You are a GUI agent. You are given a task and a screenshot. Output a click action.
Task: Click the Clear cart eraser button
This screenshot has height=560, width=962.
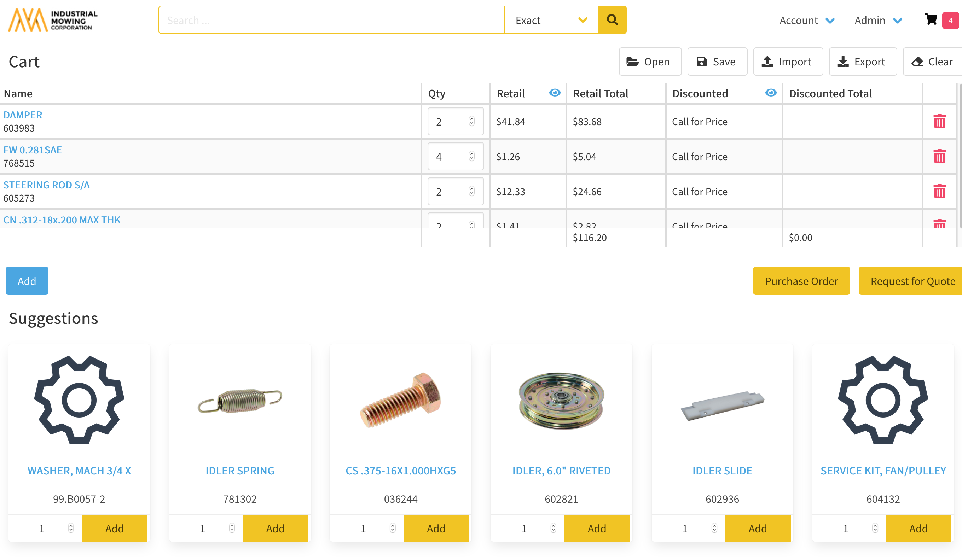click(x=932, y=62)
